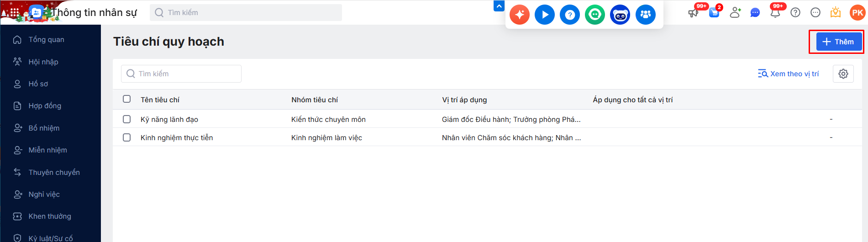868x242 pixels.
Task: Collapse the floating quick-access toolbar arrow
Action: [x=499, y=6]
